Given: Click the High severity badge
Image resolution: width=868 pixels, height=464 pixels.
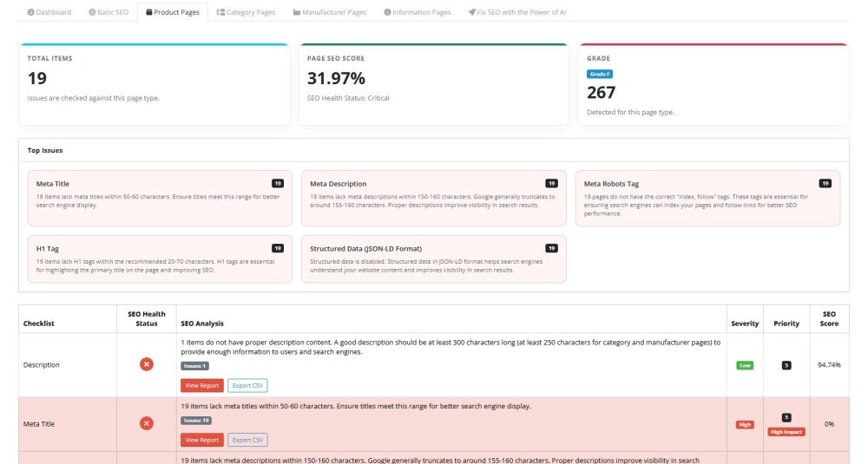Looking at the screenshot, I should point(745,424).
